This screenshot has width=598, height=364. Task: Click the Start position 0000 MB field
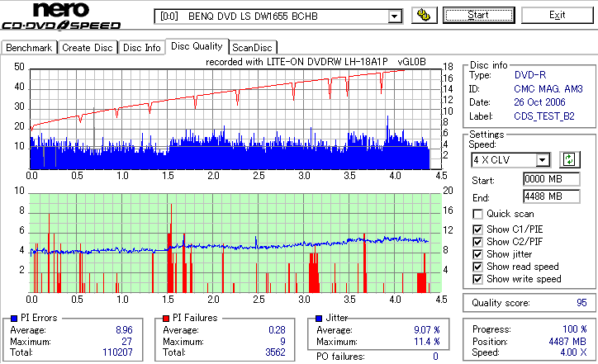click(x=552, y=179)
